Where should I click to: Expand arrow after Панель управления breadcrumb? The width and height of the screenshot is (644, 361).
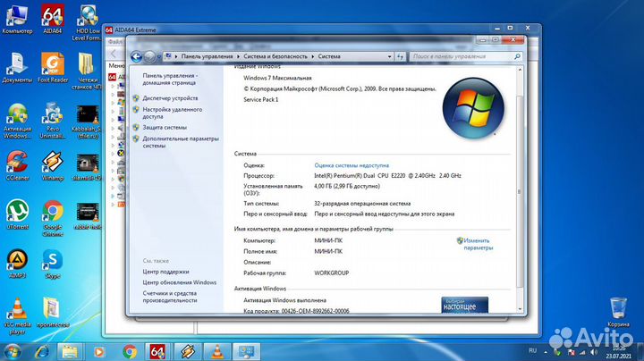pos(238,56)
